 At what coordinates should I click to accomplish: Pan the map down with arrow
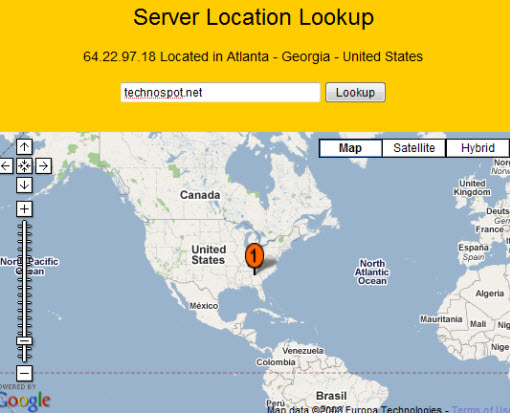tap(24, 185)
